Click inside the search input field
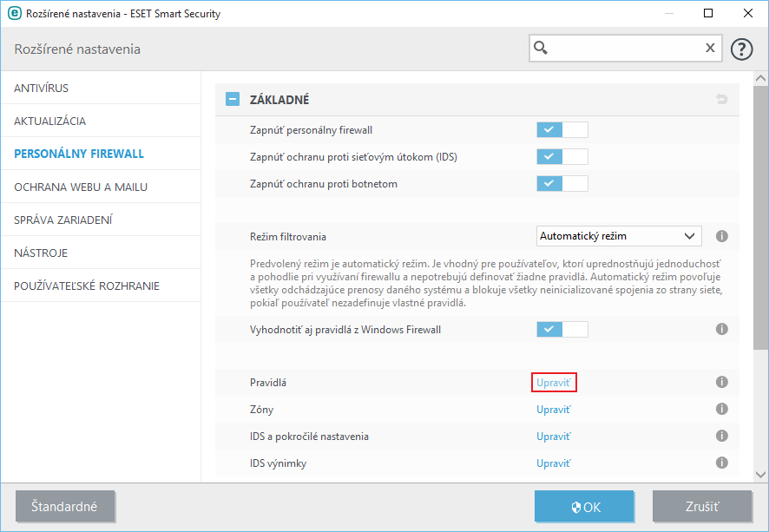The image size is (769, 532). click(625, 48)
